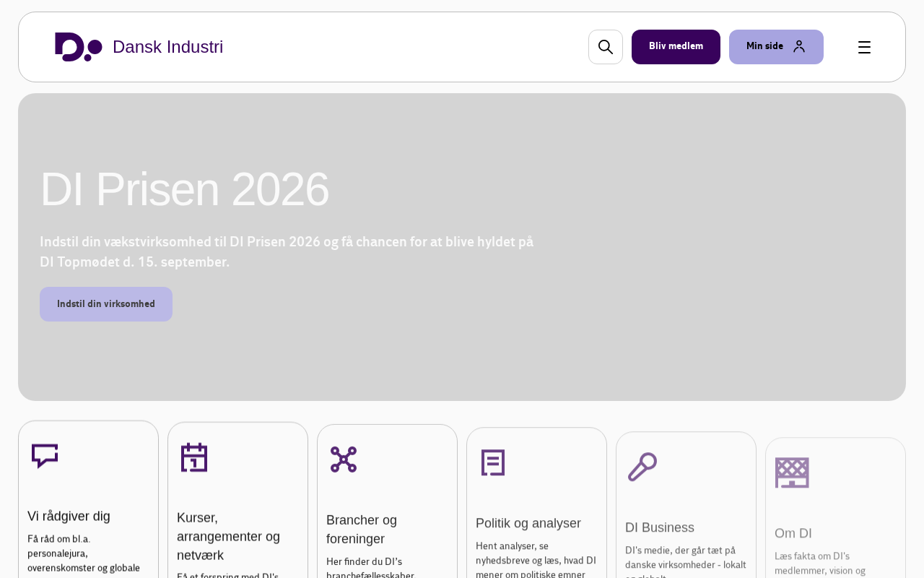924x578 pixels.
Task: Click the microphone DI Business icon
Action: coord(642,467)
